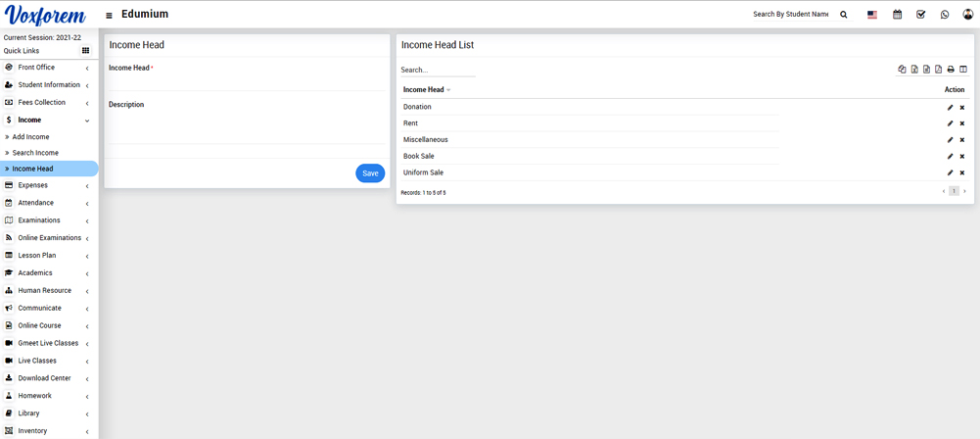Open the calendar icon in header

pos(897,15)
